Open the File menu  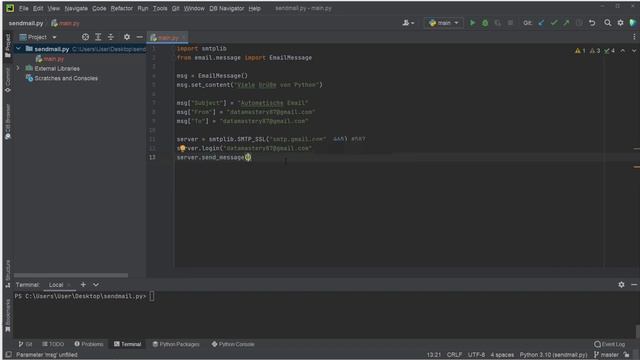point(24,8)
